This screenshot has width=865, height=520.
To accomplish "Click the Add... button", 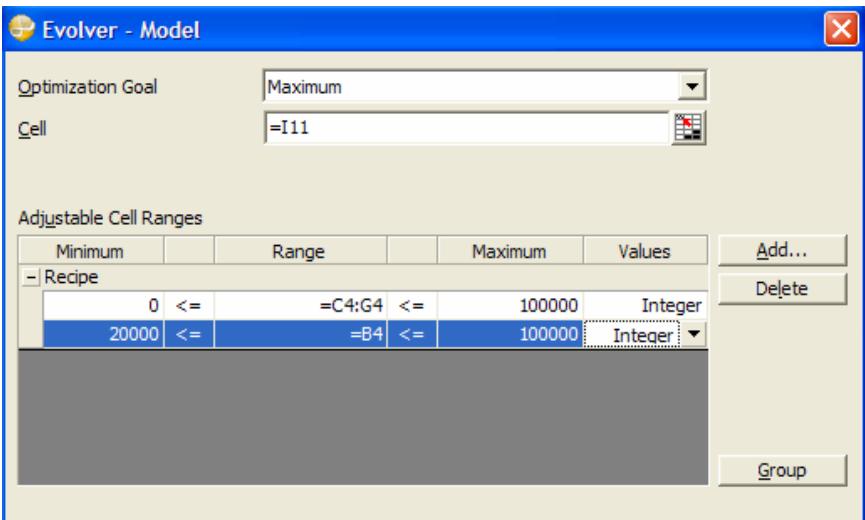I will pyautogui.click(x=782, y=251).
